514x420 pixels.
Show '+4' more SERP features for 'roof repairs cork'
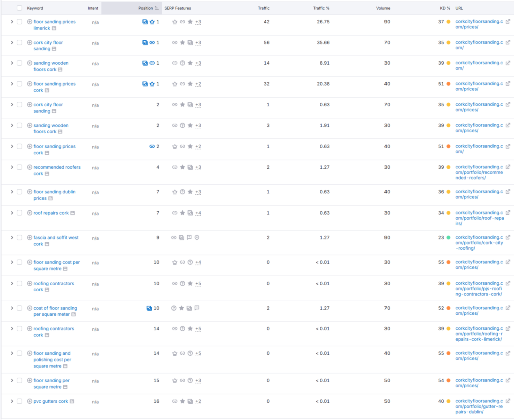click(x=198, y=213)
